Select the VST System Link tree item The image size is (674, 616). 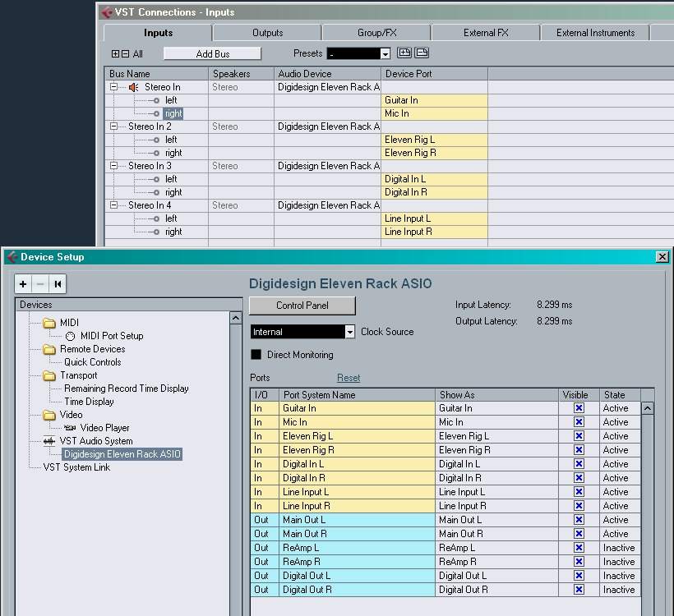pos(76,467)
